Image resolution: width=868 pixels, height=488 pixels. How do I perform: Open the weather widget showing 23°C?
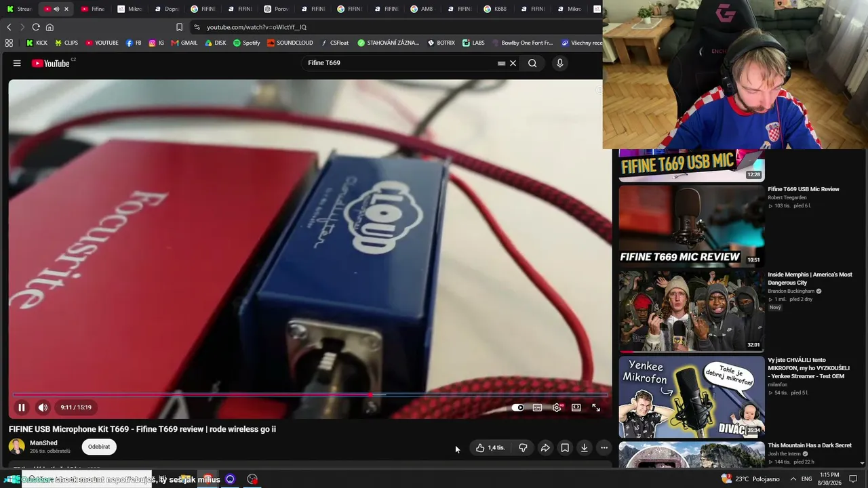pos(751,479)
